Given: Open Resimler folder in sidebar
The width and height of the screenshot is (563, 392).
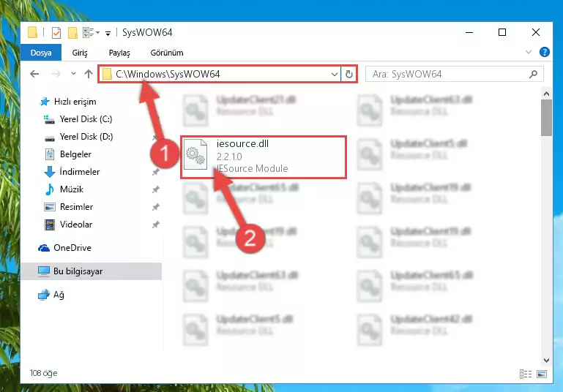Looking at the screenshot, I should pyautogui.click(x=76, y=207).
